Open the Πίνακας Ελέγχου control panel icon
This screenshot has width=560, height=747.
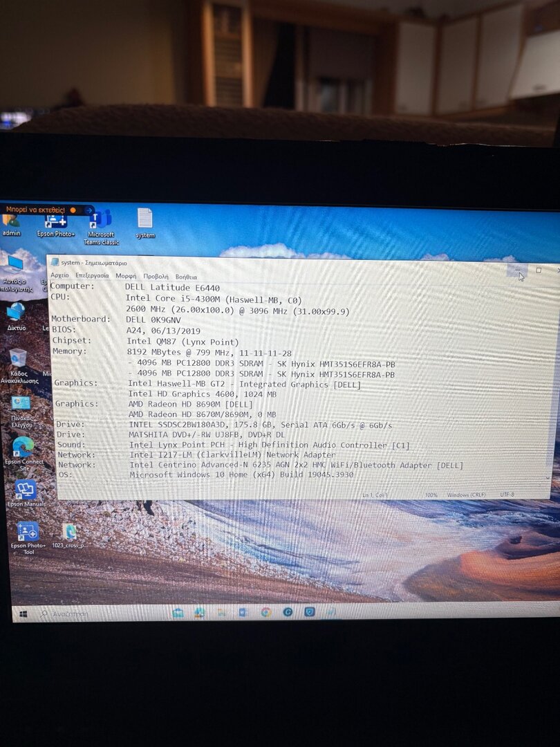(21, 412)
